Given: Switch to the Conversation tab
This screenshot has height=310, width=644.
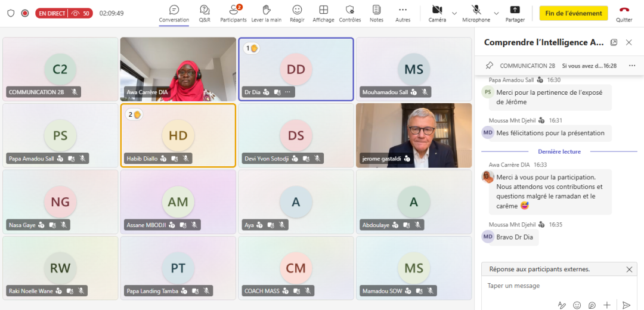Looking at the screenshot, I should (174, 13).
